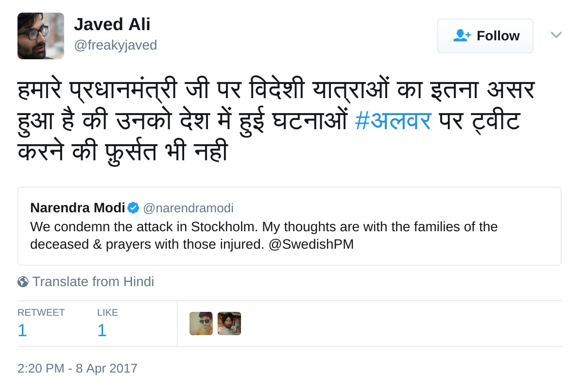Select Translate from Hindi
584x392 pixels.
(93, 282)
